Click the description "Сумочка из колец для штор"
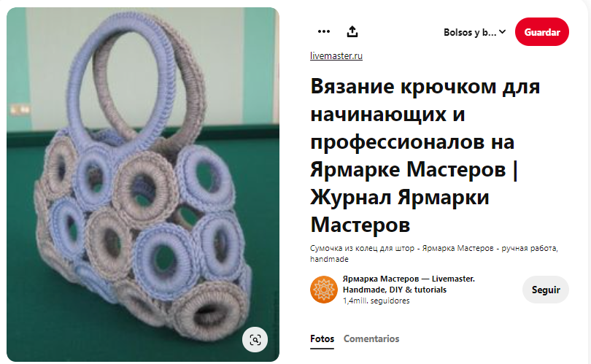The width and height of the screenshot is (591, 364). 362,248
